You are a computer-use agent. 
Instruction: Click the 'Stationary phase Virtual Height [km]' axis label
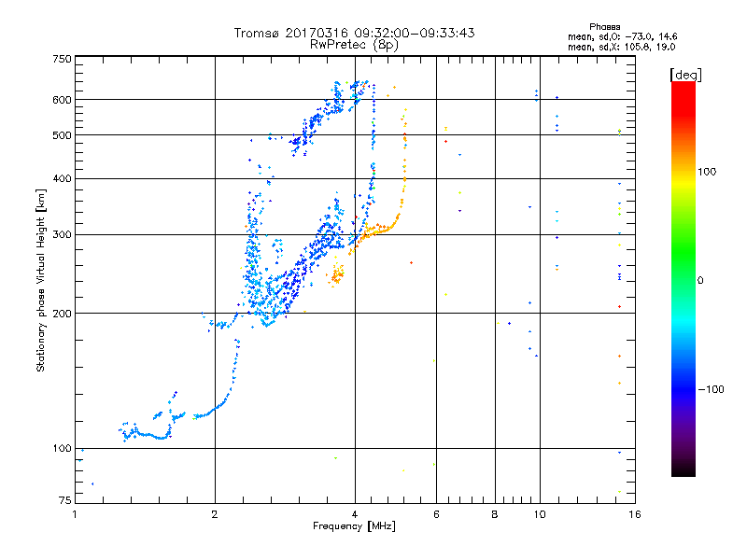pyautogui.click(x=40, y=280)
